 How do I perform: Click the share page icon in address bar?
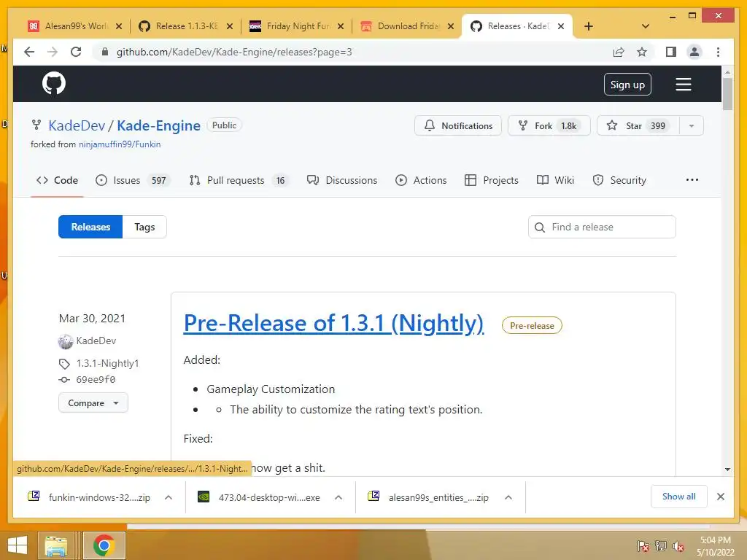coord(619,52)
